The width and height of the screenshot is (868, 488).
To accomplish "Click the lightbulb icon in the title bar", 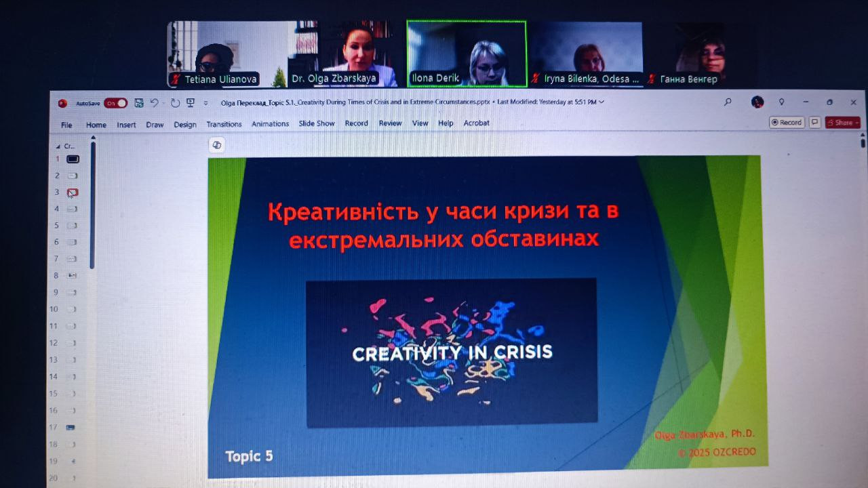I will click(781, 102).
